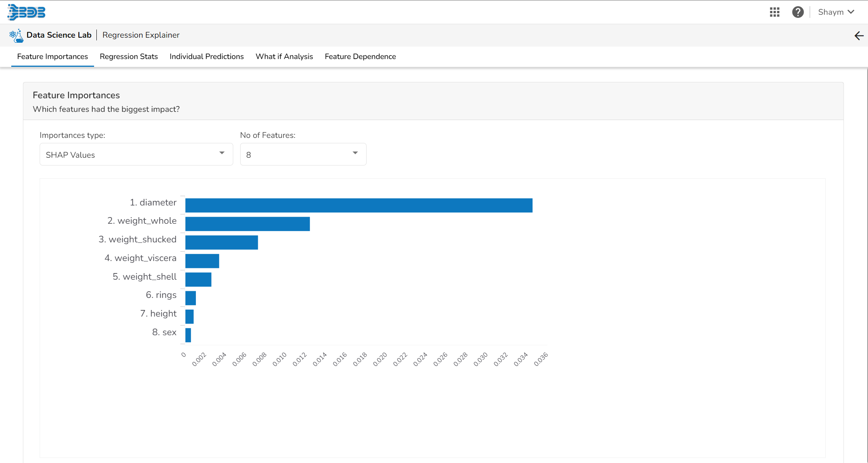Click the Data Science Lab title link
Viewport: 868px width, 463px height.
pos(59,35)
